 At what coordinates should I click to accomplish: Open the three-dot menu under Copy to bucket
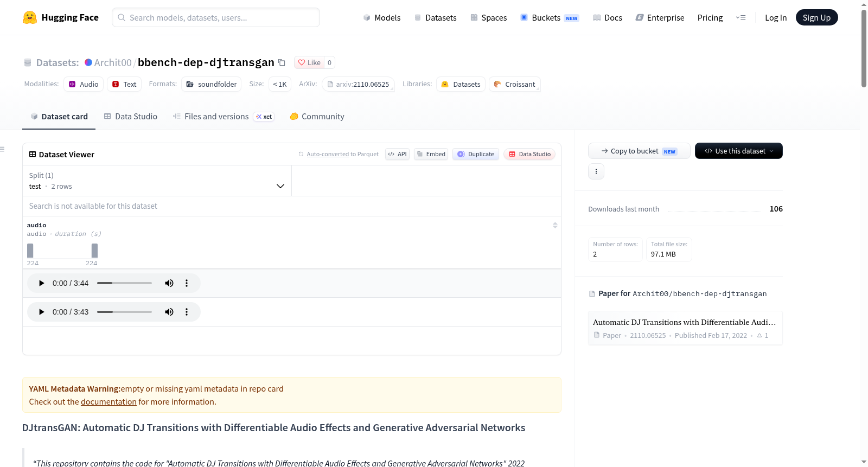pos(596,171)
